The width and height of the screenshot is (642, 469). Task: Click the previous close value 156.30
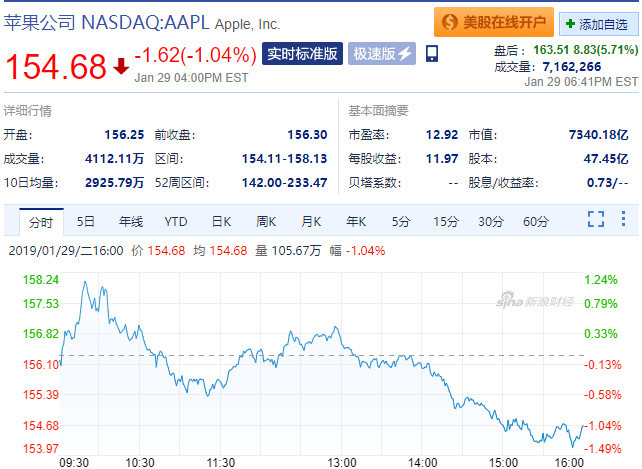point(307,135)
